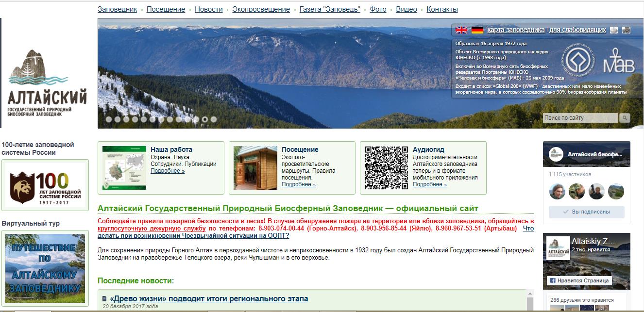Click the German flag icon
Screen dimensions: 644x312
click(477, 30)
